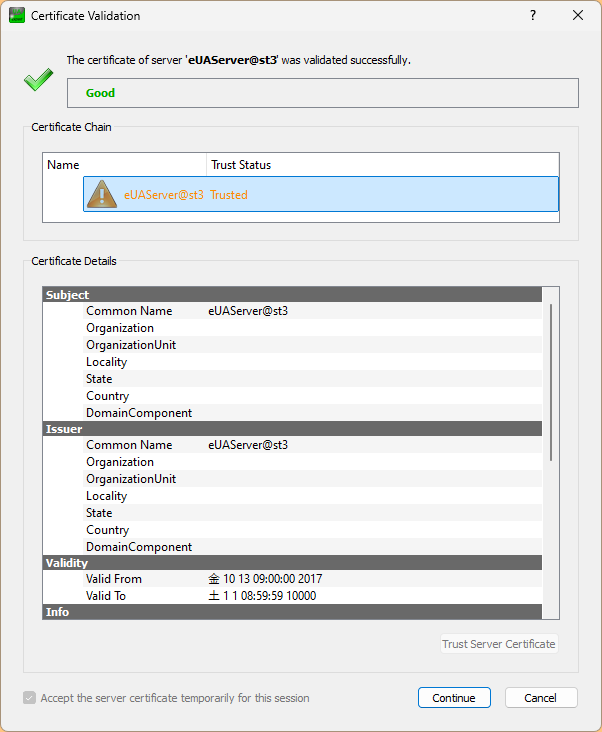Click the certificate details vertical scrollbar
This screenshot has height=732, width=602.
[x=551, y=380]
